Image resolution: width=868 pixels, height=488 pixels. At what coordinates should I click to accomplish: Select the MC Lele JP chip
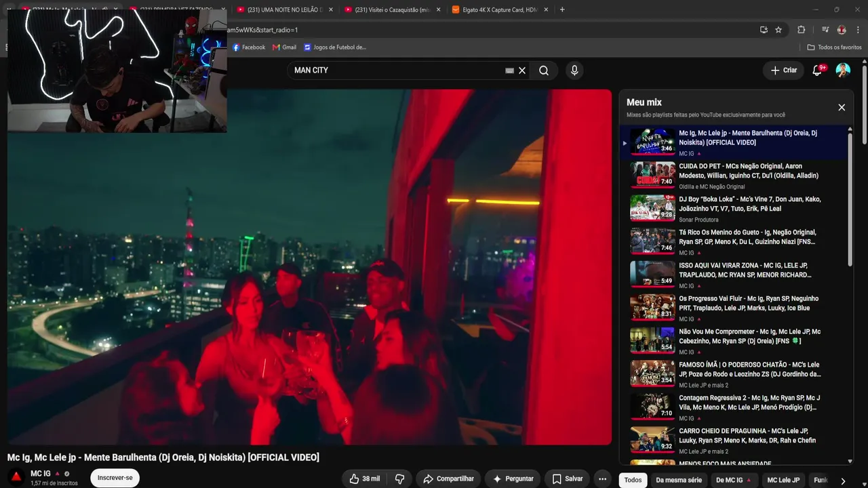click(783, 480)
